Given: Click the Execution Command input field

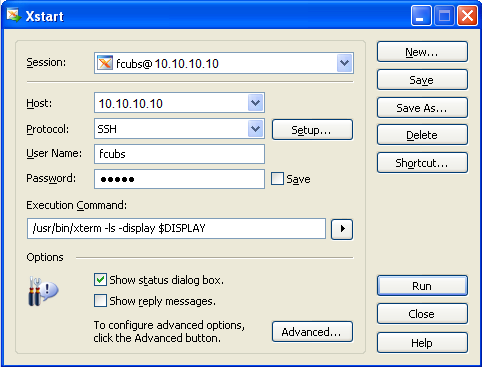Looking at the screenshot, I should [x=176, y=229].
